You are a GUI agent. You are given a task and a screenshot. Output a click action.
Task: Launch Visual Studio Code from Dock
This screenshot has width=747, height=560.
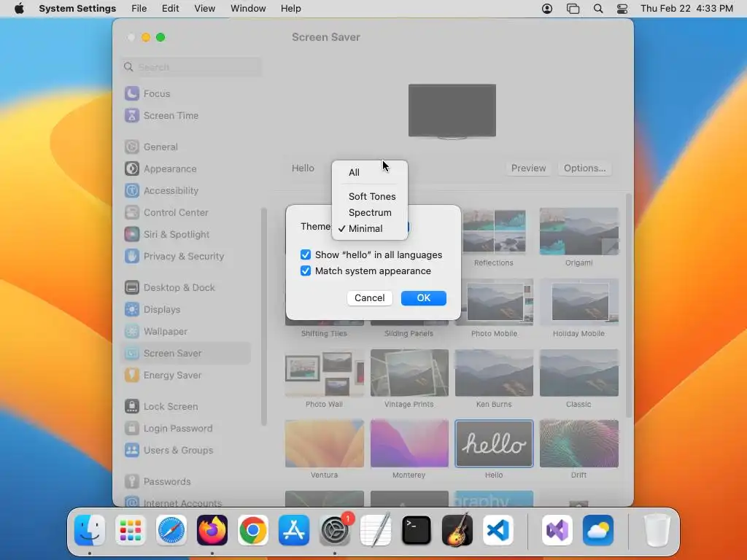pyautogui.click(x=498, y=530)
